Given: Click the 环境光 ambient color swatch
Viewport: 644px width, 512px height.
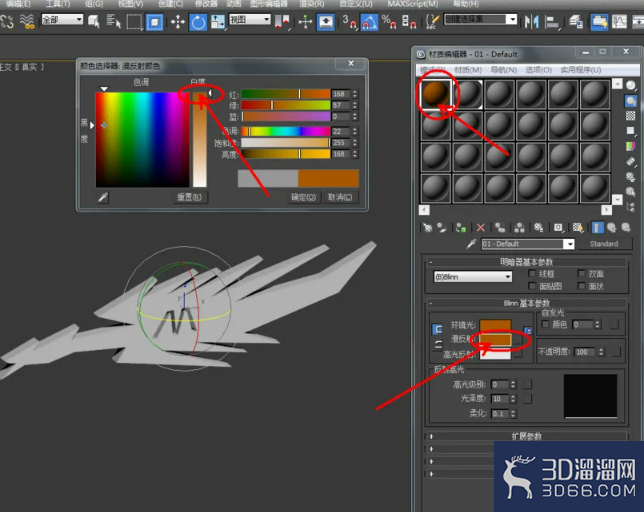Looking at the screenshot, I should 495,325.
